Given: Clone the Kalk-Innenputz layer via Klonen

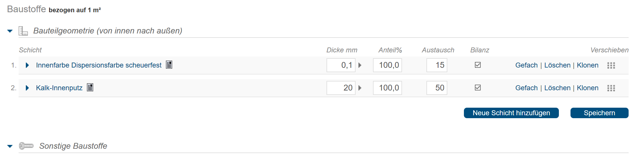Looking at the screenshot, I should click(588, 88).
